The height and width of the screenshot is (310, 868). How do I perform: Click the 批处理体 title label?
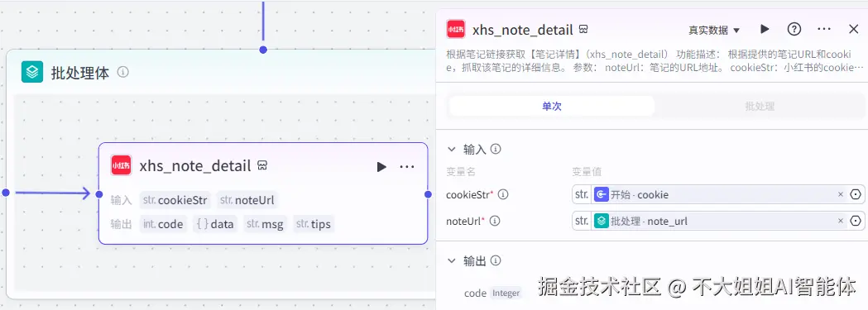80,73
